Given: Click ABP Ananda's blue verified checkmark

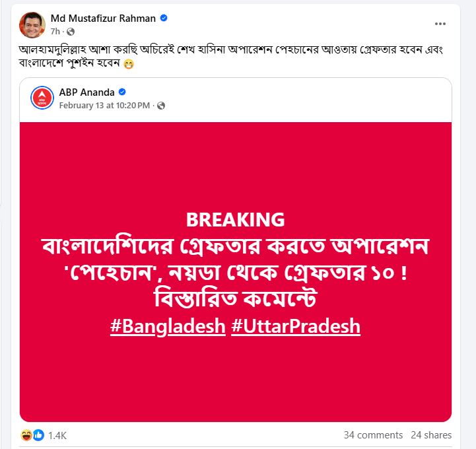Looking at the screenshot, I should (x=121, y=92).
